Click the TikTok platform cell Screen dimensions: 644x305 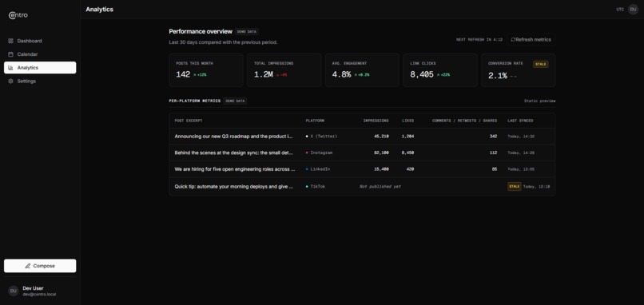pyautogui.click(x=315, y=186)
